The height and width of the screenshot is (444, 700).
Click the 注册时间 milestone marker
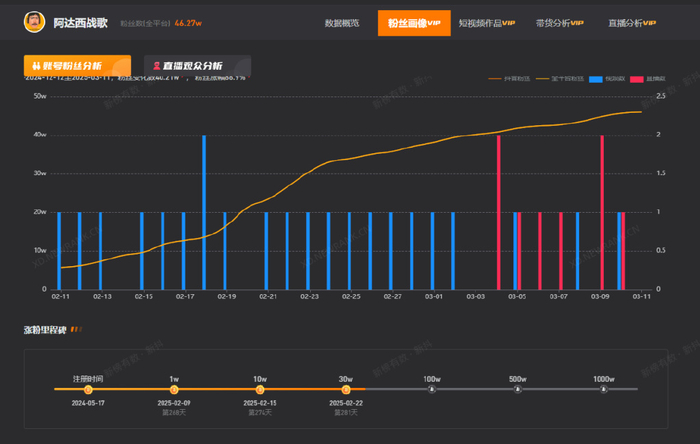pyautogui.click(x=88, y=390)
